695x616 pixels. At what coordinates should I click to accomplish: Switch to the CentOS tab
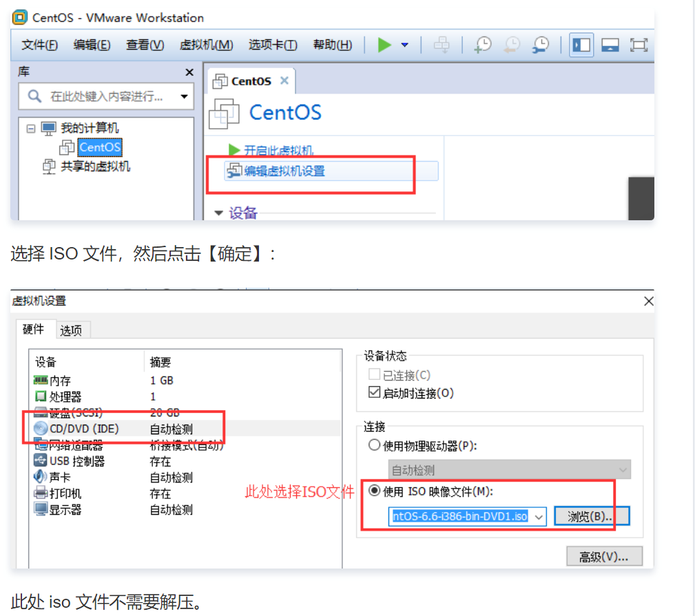click(251, 81)
